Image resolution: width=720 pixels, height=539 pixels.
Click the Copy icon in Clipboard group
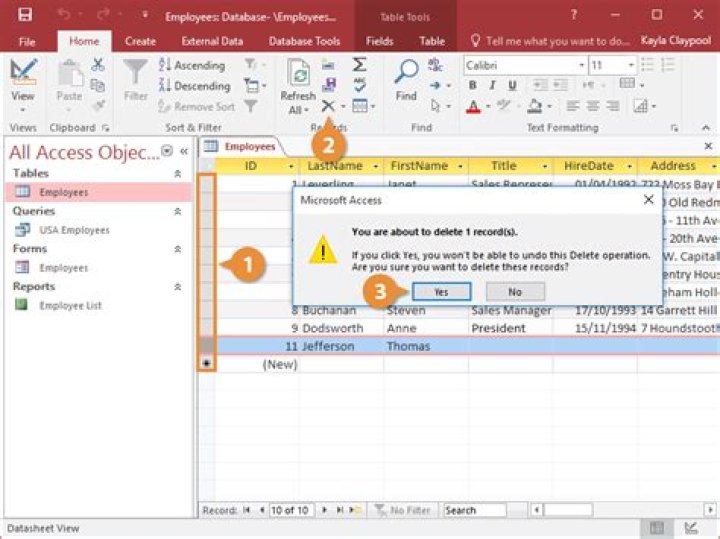97,85
